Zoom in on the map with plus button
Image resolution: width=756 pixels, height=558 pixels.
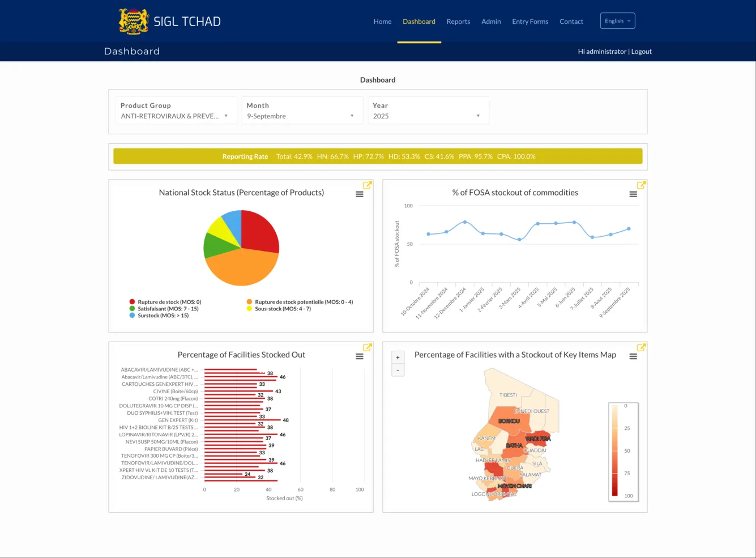coord(398,357)
